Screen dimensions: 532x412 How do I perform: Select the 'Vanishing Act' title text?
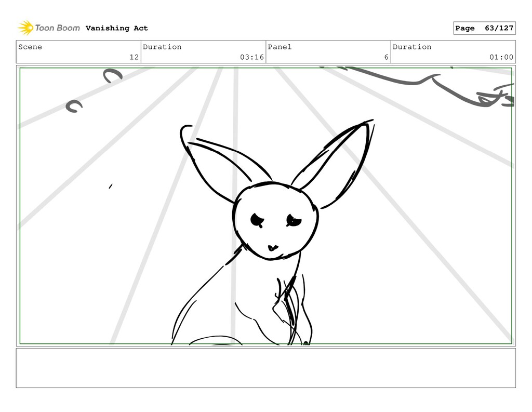tap(117, 28)
